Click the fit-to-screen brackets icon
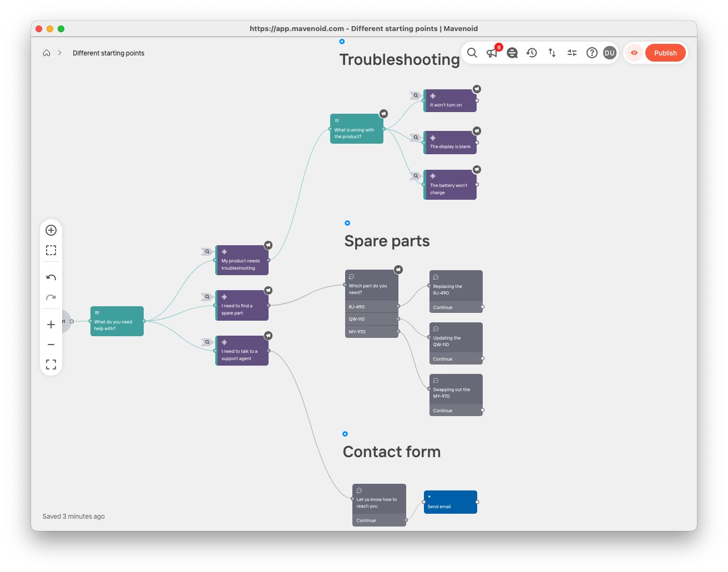 pyautogui.click(x=51, y=365)
